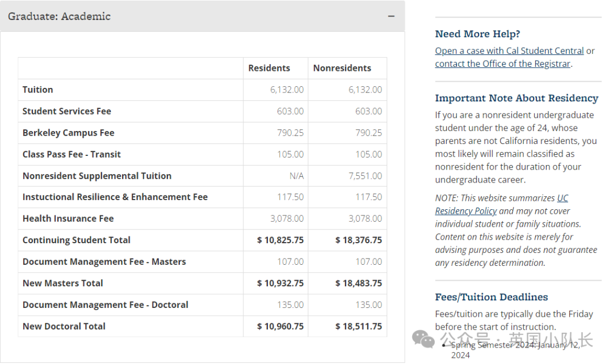This screenshot has width=613, height=364.
Task: Click the Class Pass Fee - Transit row label
Action: (72, 154)
